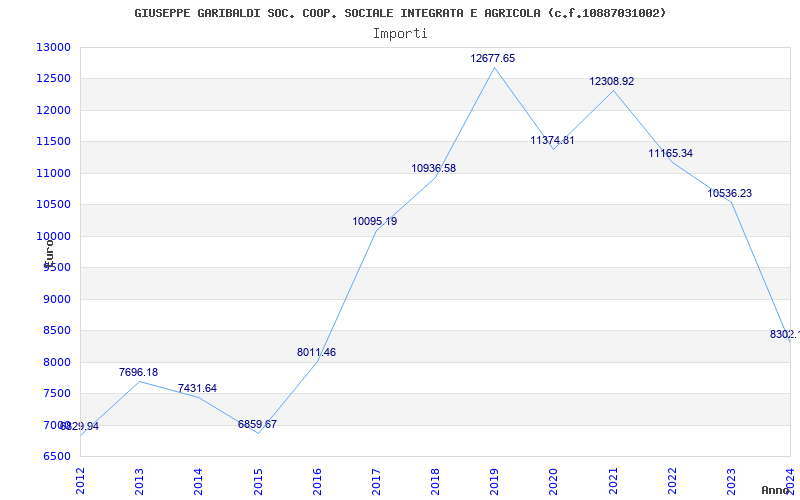Click the 2016 x-axis label
Screen dimensions: 800x500
[x=317, y=481]
